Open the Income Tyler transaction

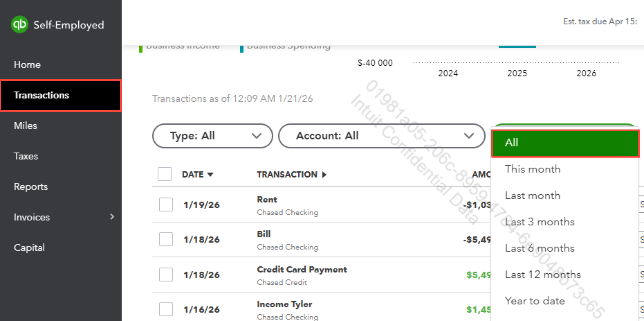pos(284,304)
